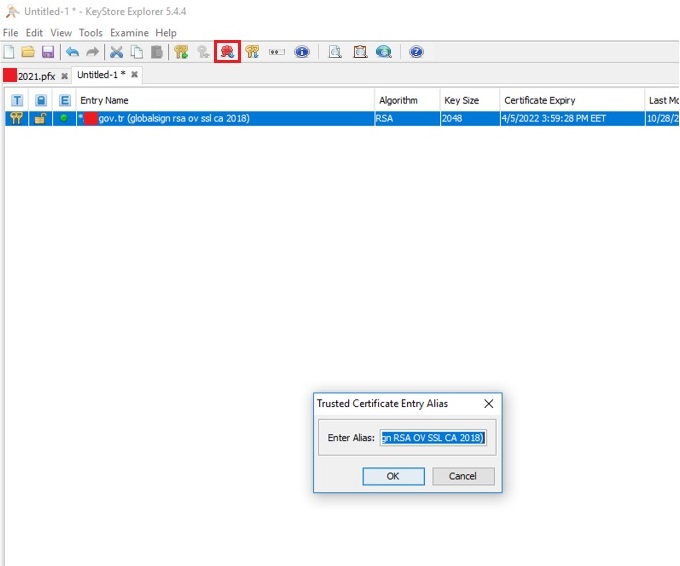Open the Examine menu
Screen dimensions: 680x566
[129, 33]
